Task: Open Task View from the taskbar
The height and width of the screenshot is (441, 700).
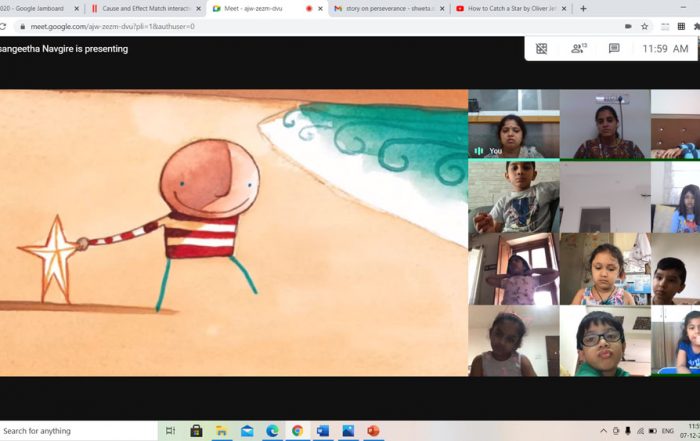Action: click(x=170, y=431)
